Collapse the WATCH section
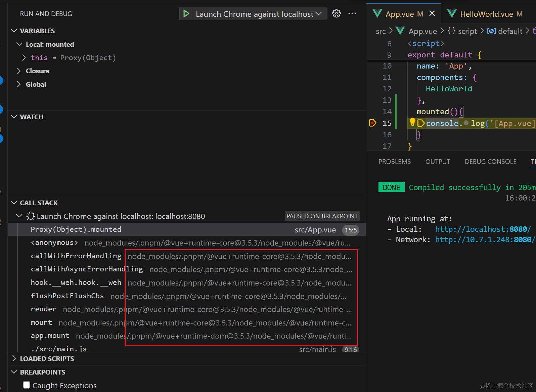536x392 pixels. click(x=14, y=117)
